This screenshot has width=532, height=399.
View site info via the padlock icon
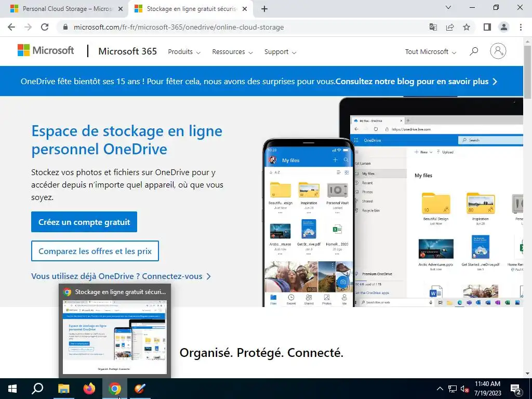coord(65,27)
